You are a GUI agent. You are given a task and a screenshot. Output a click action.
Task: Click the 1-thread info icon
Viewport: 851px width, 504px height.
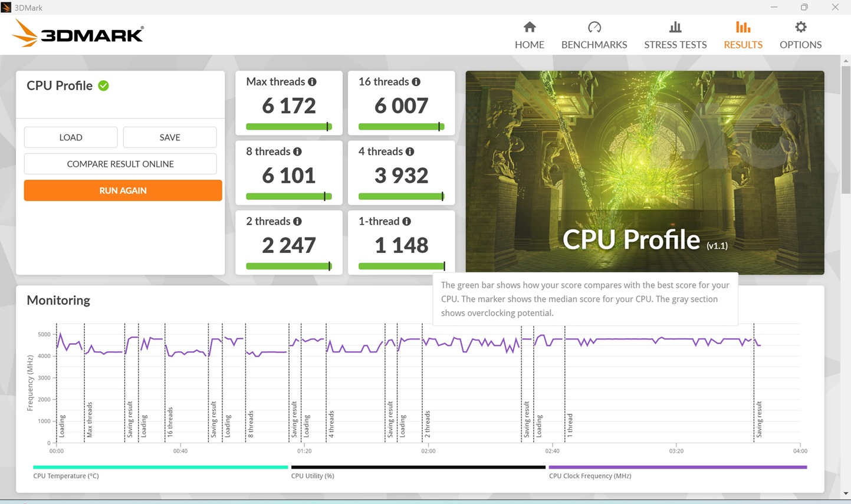406,221
